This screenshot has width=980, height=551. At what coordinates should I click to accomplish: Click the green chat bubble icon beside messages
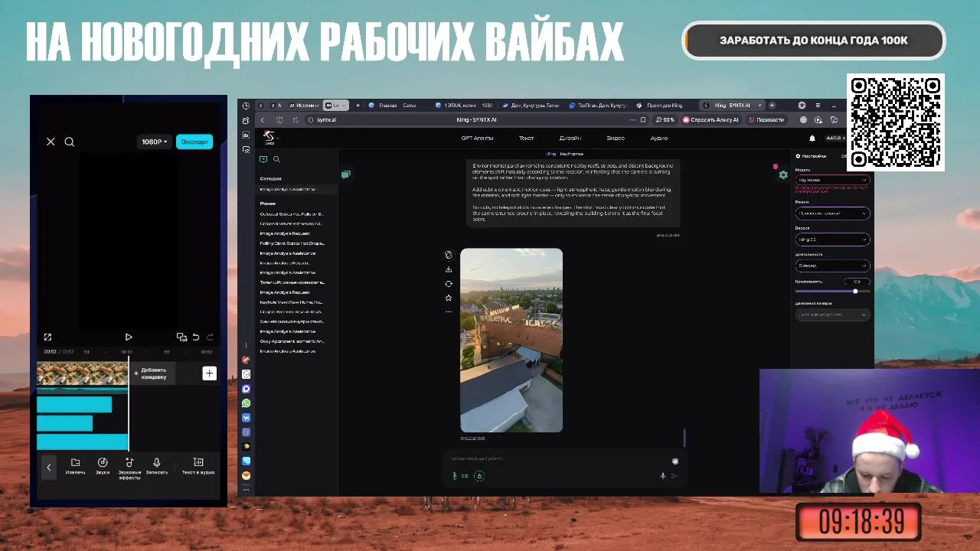click(346, 174)
